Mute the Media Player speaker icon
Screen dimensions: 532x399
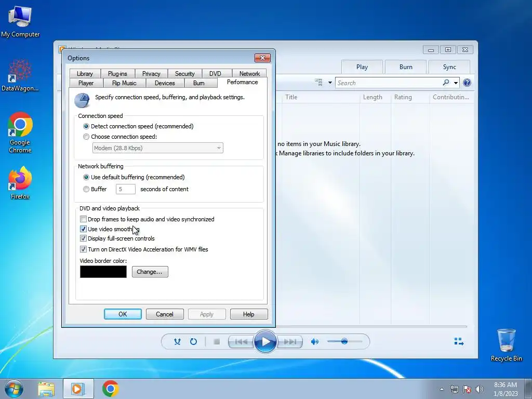pyautogui.click(x=314, y=342)
